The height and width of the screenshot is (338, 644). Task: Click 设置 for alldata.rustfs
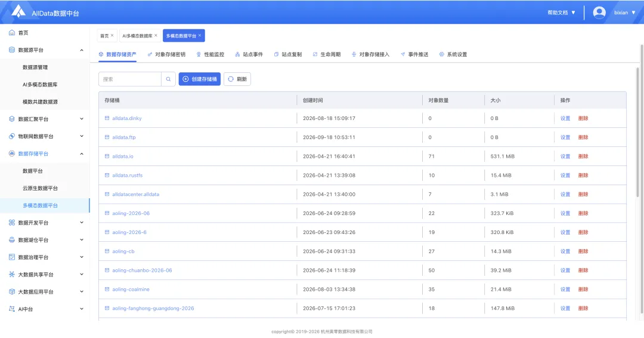(x=565, y=175)
